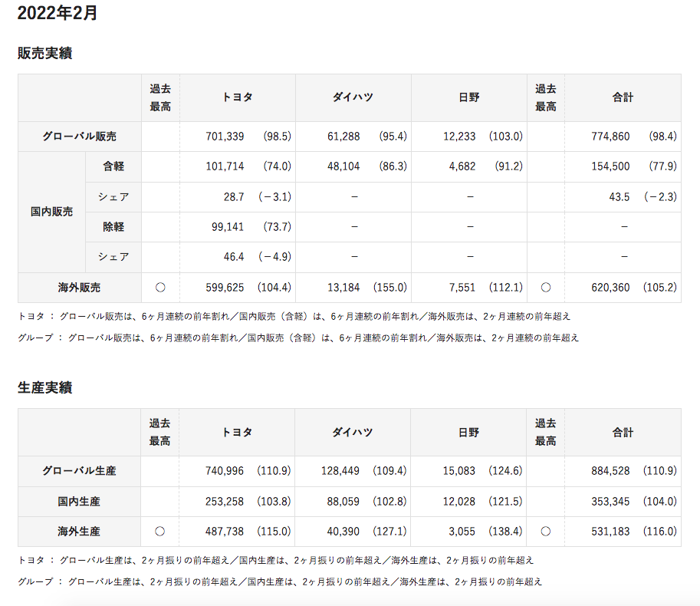Click Toyota global production value 740,996

pos(225,471)
